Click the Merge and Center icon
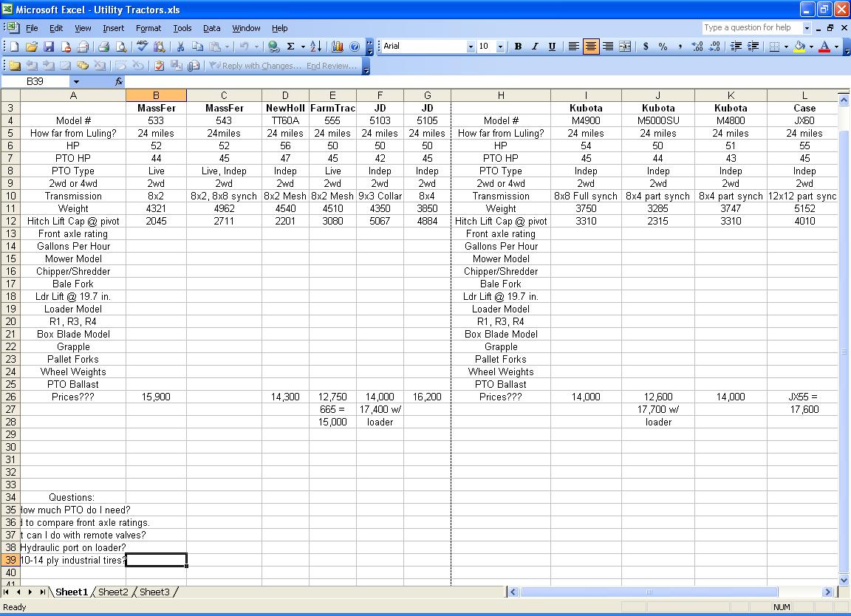Screen dimensions: 851x616 (625, 47)
